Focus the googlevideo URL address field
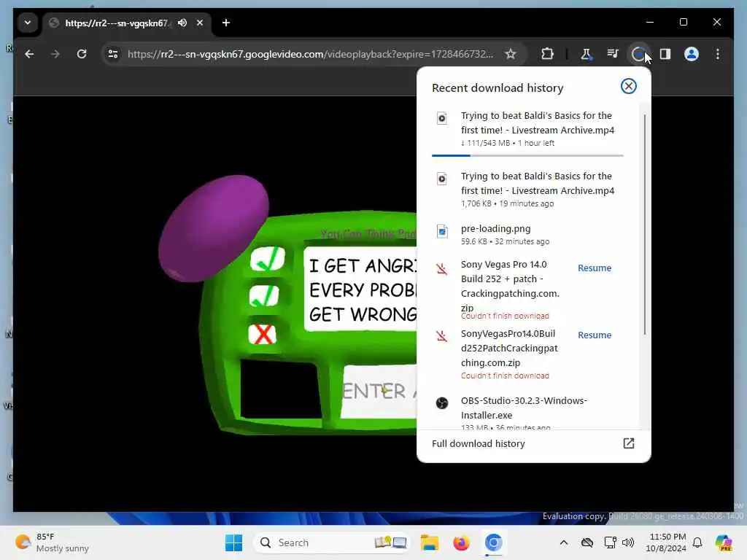 coord(310,54)
